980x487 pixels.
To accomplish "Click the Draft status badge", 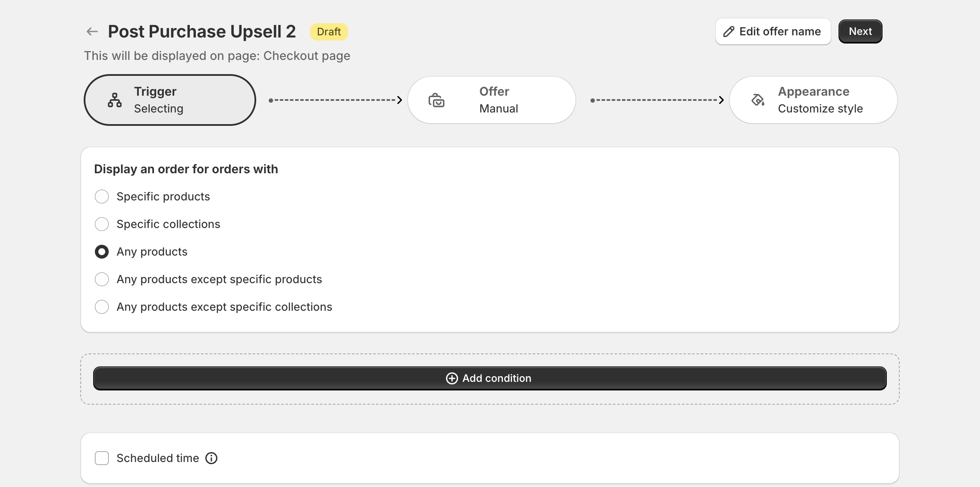I will [329, 32].
